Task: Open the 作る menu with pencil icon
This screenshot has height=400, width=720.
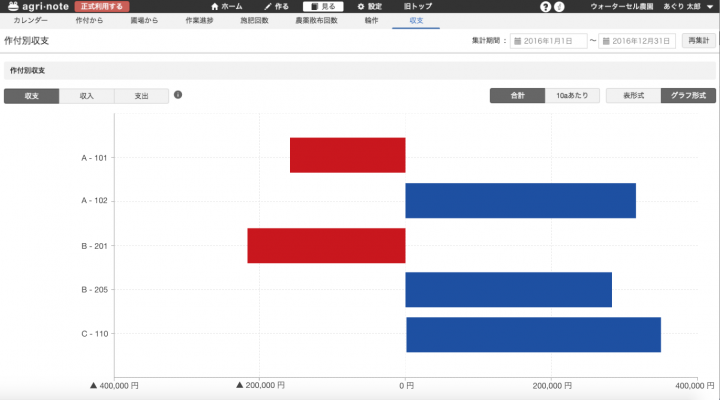Action: pyautogui.click(x=276, y=6)
